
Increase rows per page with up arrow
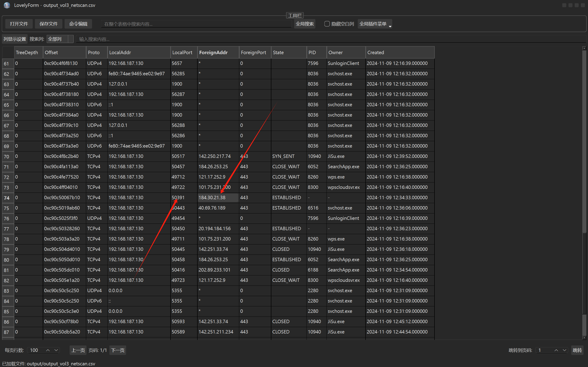48,350
